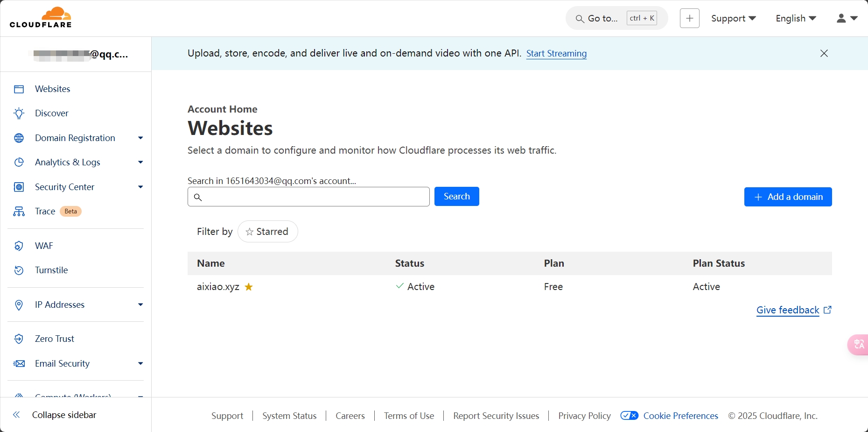Click the translate floating icon

858,345
